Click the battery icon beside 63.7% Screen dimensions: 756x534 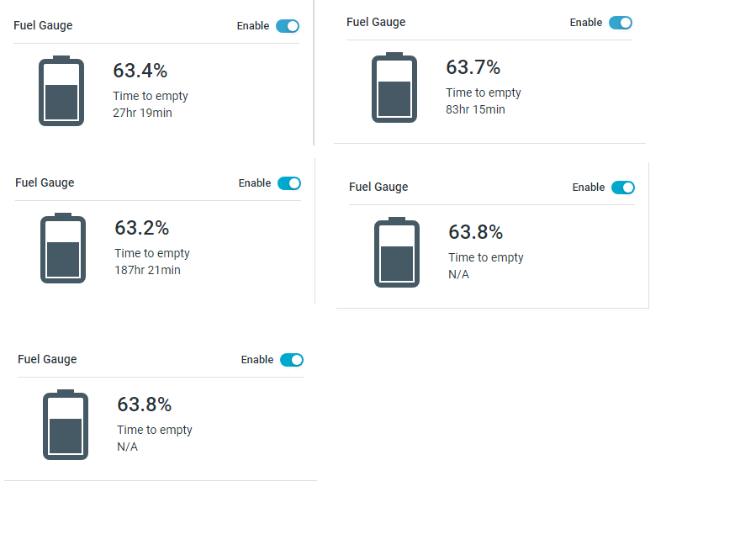coord(394,87)
